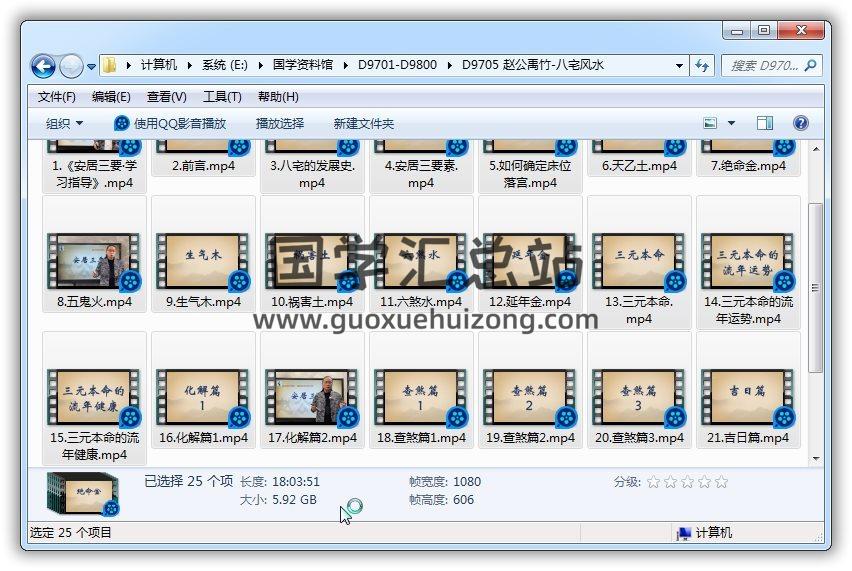
Task: Click the D9701-D9800 breadcrumb segment
Action: pos(397,65)
